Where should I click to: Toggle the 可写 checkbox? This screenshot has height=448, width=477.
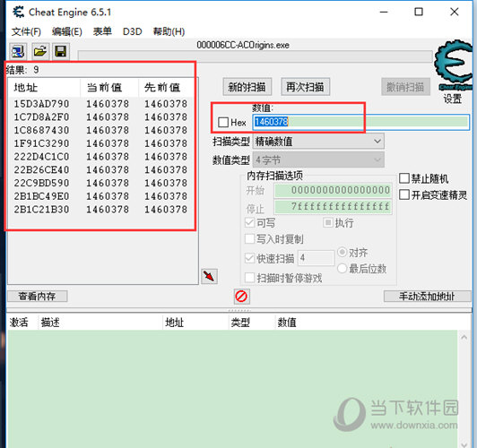pos(249,223)
